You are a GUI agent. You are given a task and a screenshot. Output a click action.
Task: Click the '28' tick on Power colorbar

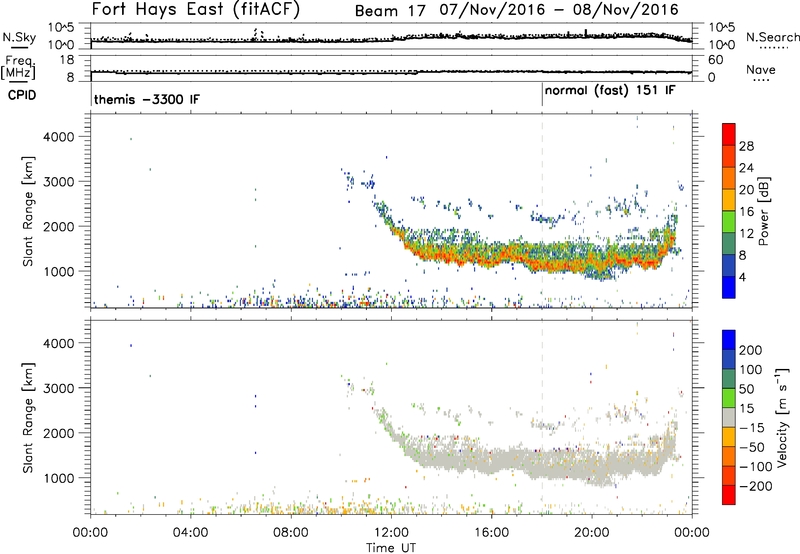tap(746, 146)
